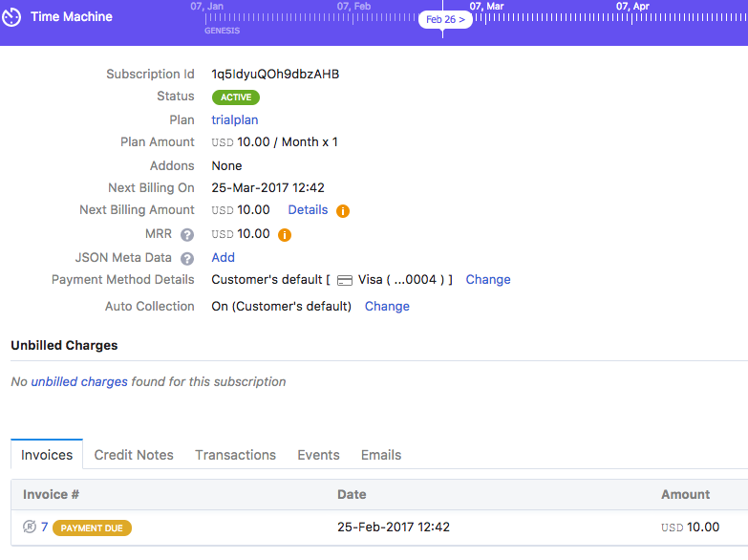
Task: Click the orange info icon beside Details
Action: click(x=343, y=211)
